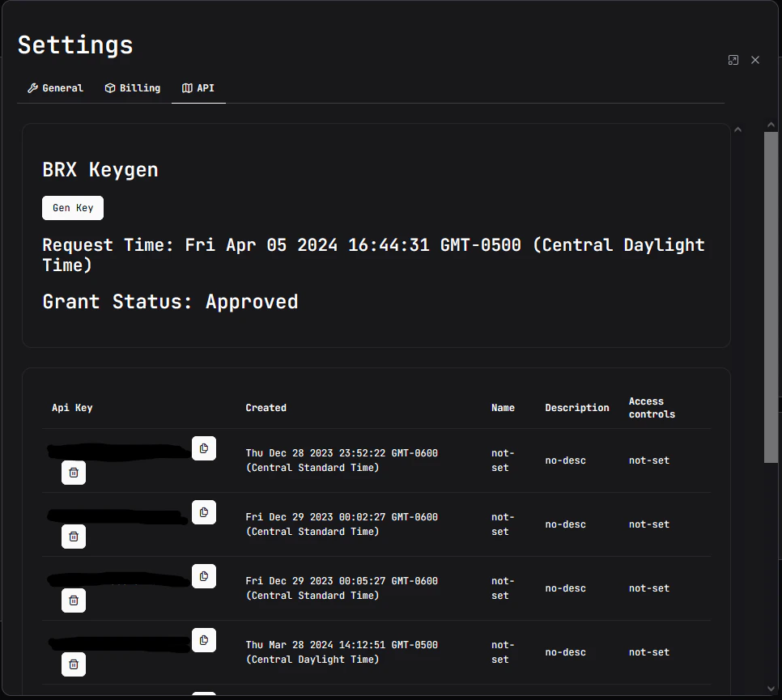Delete the API key created Dec 29 2023 00:05:27

pos(74,600)
